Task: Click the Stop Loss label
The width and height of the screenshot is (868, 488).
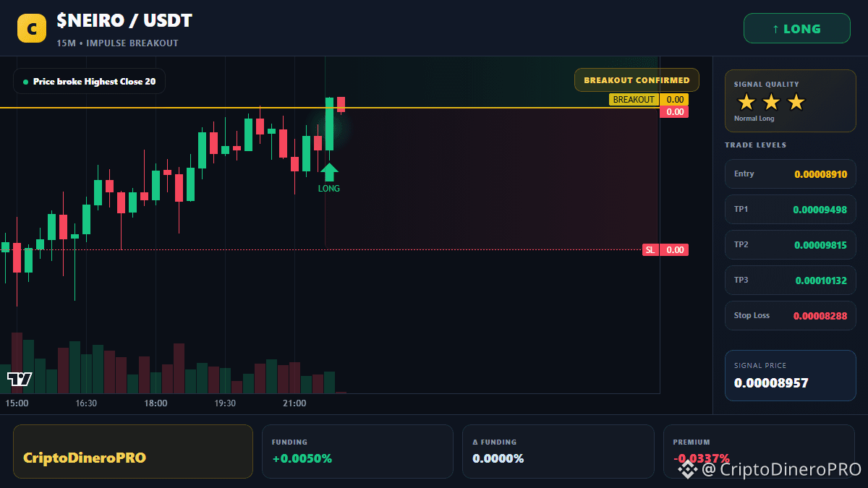Action: point(752,315)
